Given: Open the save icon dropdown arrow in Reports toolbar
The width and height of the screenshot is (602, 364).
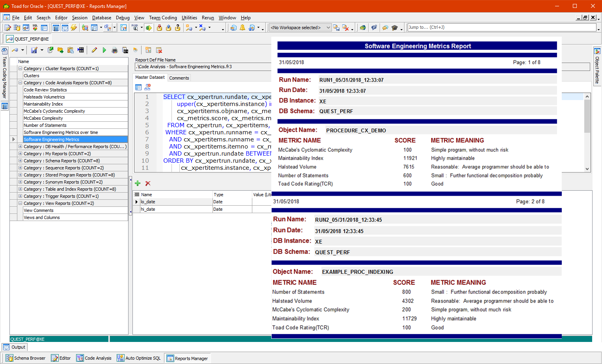Looking at the screenshot, I should point(42,50).
